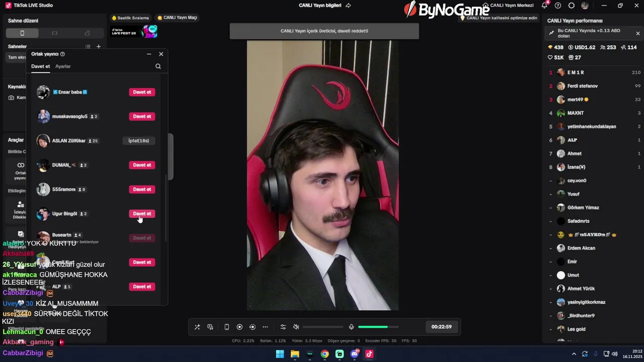Switch to the phone orientation in bottom toolbar
The image size is (644, 362).
(x=226, y=327)
